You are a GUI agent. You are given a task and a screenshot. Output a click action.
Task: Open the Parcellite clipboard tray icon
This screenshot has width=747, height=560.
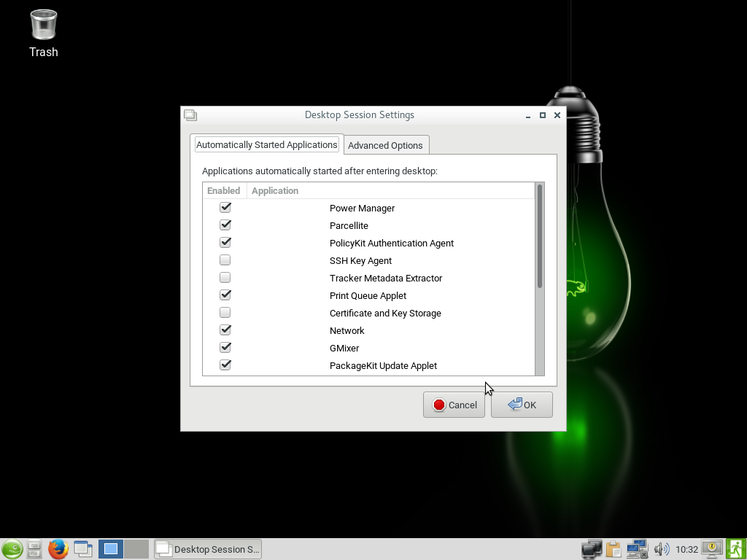614,549
